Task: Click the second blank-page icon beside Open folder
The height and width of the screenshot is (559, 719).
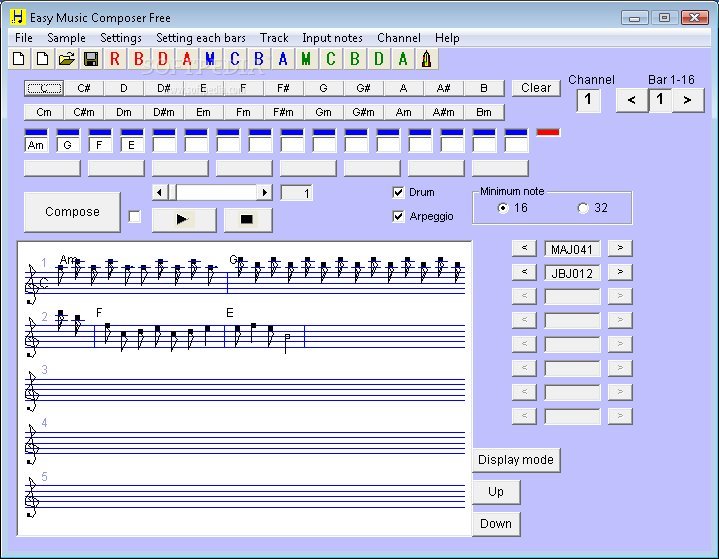Action: point(43,59)
